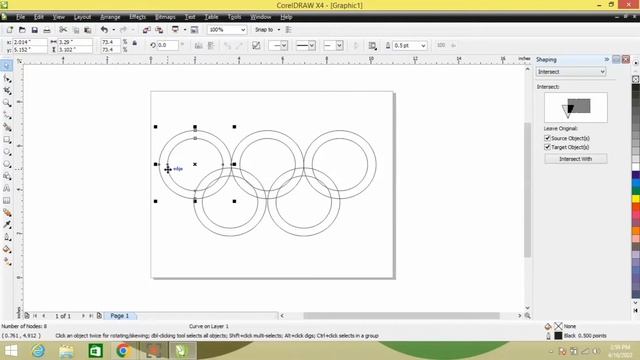Click the Intersect With button
The height and width of the screenshot is (360, 640).
[576, 159]
